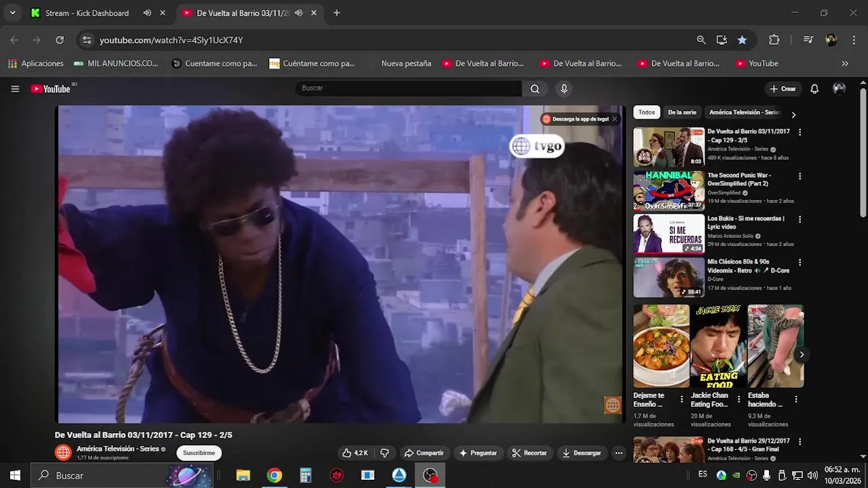Click the zoom magnifier icon in address bar
Screen dimensions: 868x488
click(x=701, y=40)
